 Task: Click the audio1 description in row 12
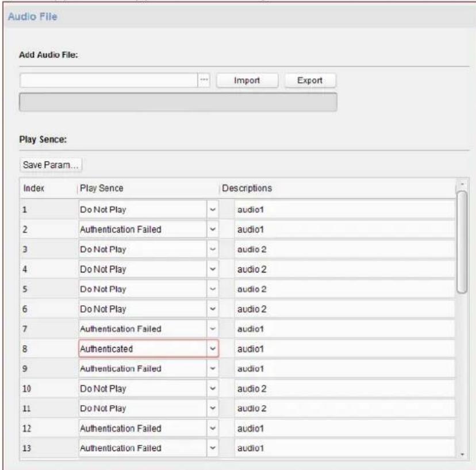[345, 428]
